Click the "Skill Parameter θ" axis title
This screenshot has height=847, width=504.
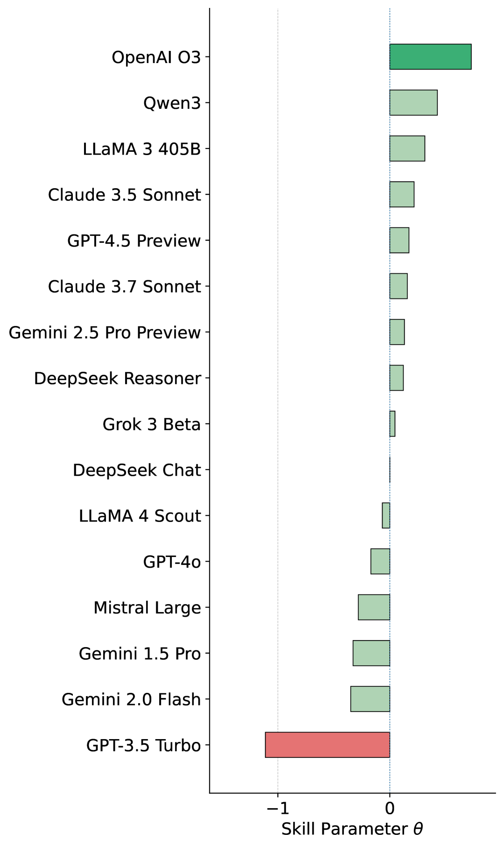click(x=352, y=829)
